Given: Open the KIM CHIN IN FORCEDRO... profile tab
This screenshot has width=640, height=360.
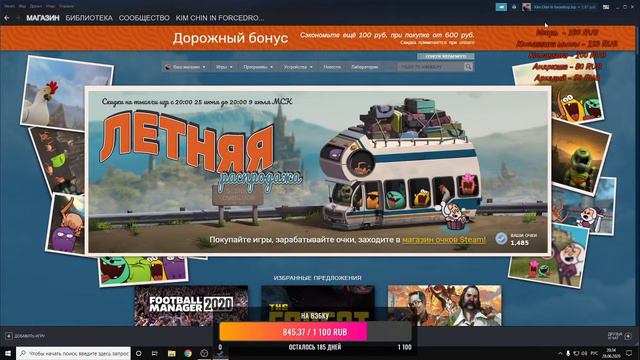Looking at the screenshot, I should tap(220, 18).
